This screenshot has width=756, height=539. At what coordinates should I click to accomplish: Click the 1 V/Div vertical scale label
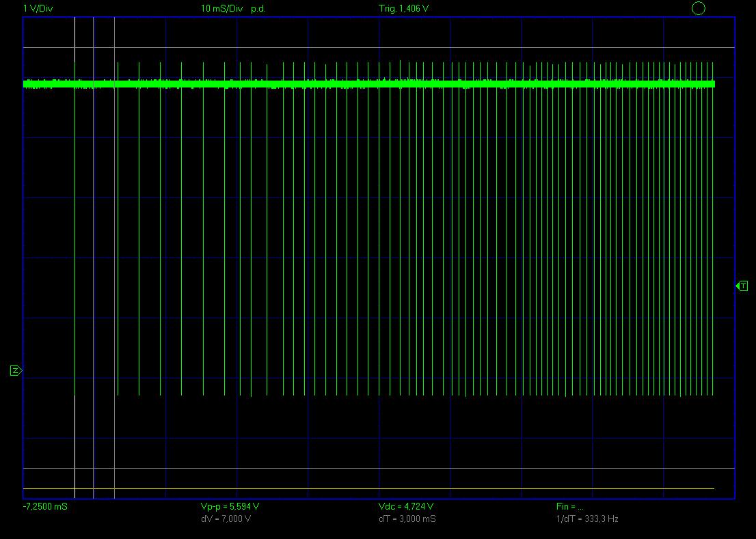[38, 9]
